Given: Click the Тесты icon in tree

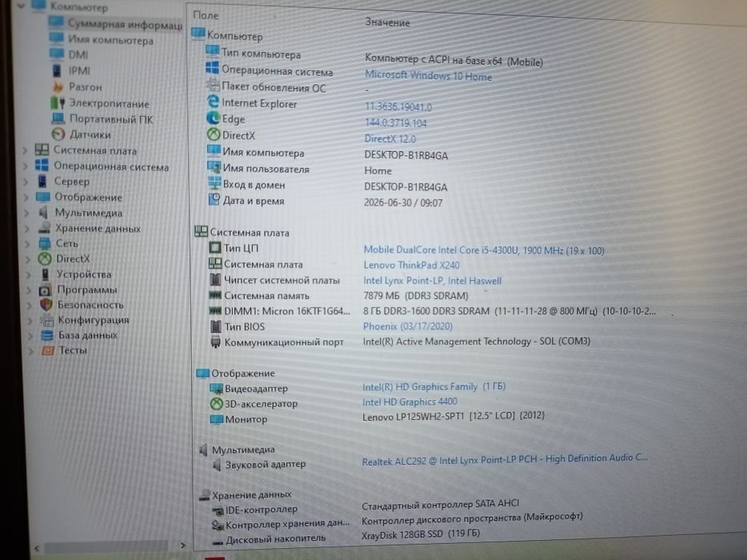Looking at the screenshot, I should 48,350.
